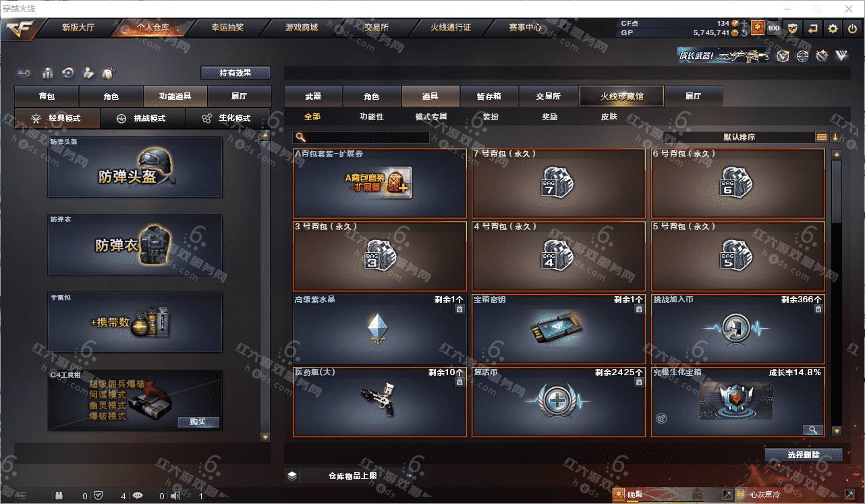
Task: Switch to the 挑战模式 mode toggle
Action: coord(142,118)
